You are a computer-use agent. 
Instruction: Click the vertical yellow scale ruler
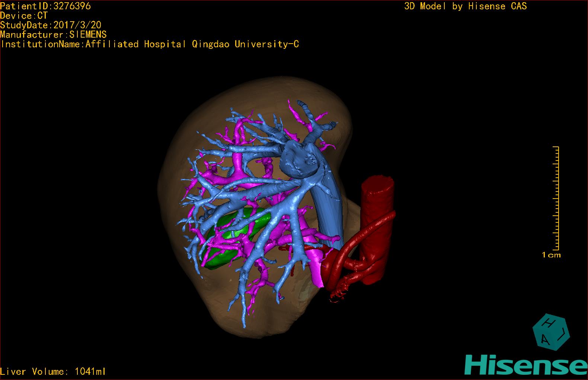pyautogui.click(x=556, y=198)
